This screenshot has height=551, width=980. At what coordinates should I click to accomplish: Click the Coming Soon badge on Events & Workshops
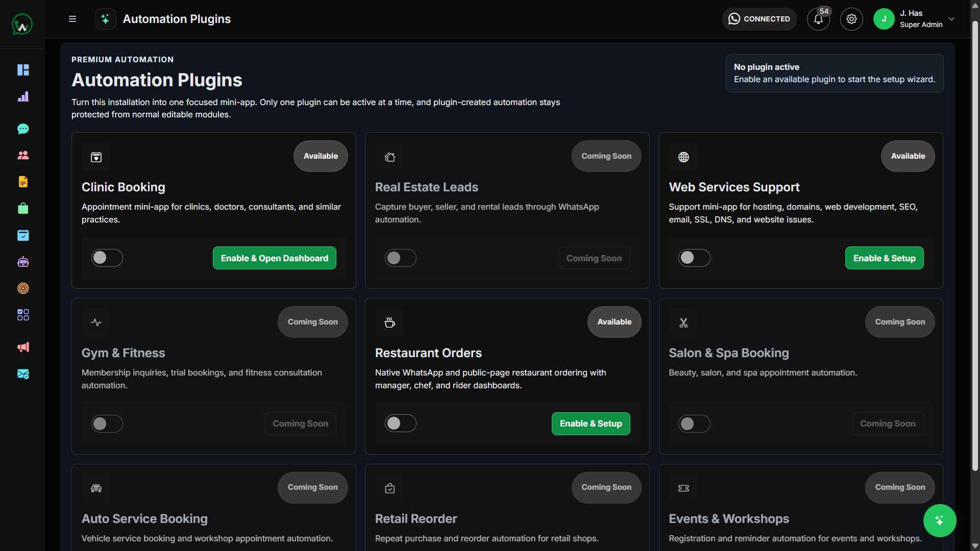pos(900,487)
